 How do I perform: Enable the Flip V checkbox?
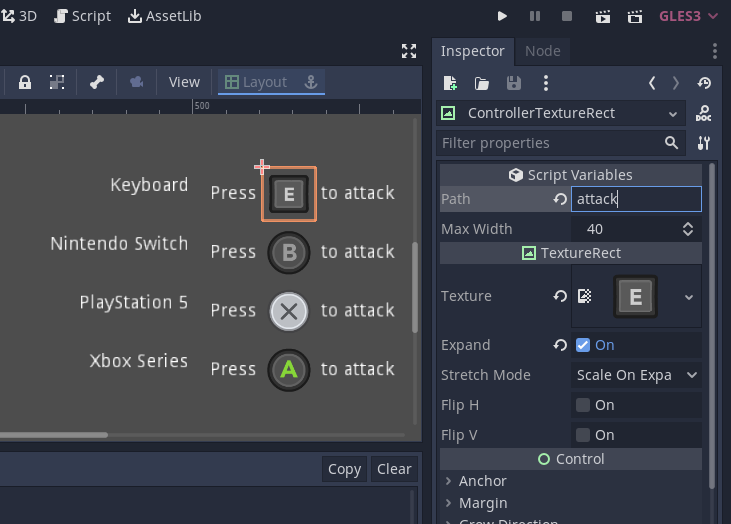tap(583, 435)
